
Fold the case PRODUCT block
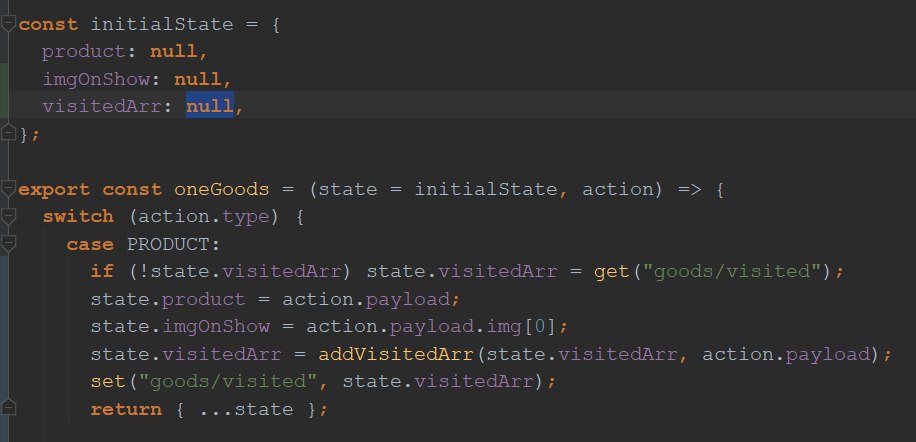click(x=8, y=243)
